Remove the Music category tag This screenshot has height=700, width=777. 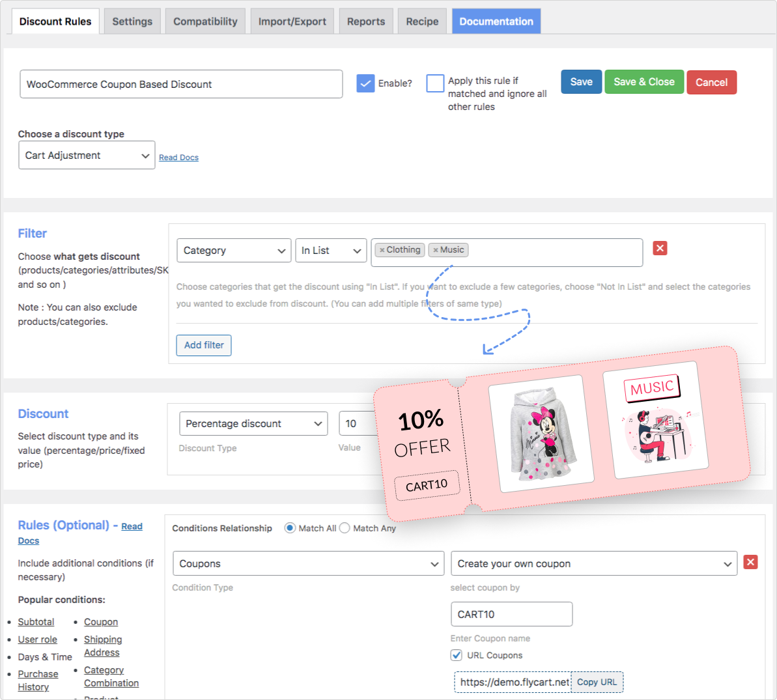click(436, 250)
